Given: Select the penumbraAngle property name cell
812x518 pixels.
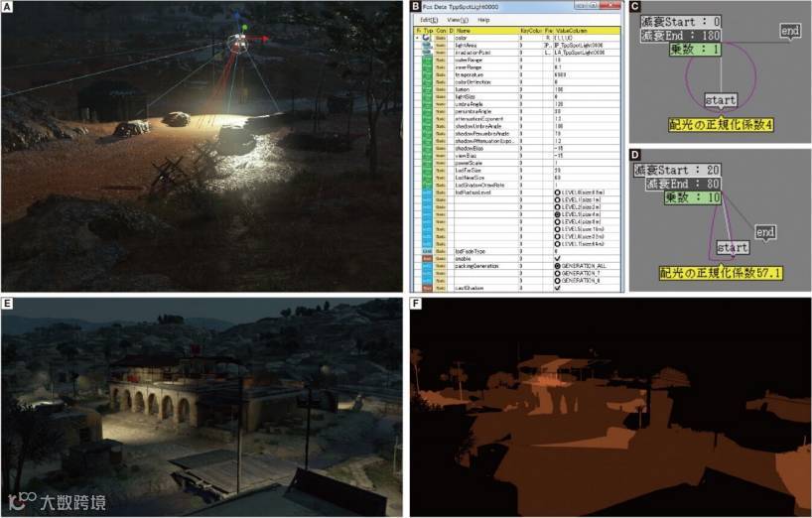Looking at the screenshot, I should pyautogui.click(x=486, y=111).
